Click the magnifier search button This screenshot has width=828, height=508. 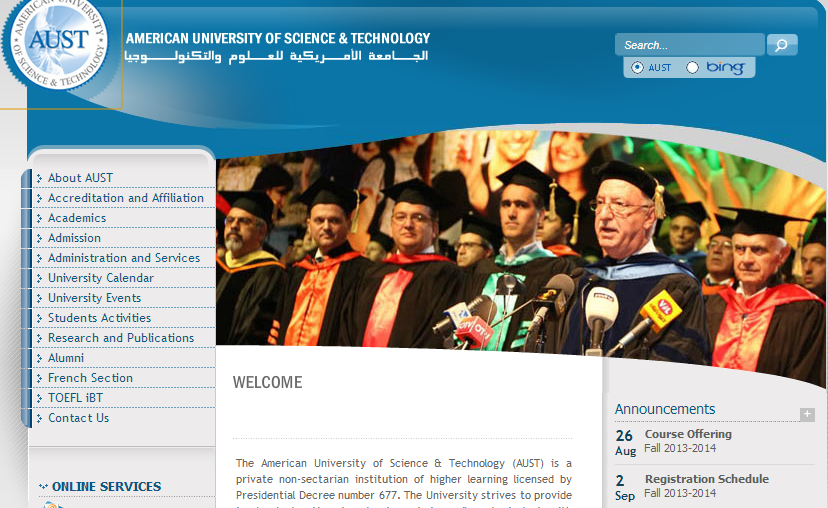coord(782,45)
